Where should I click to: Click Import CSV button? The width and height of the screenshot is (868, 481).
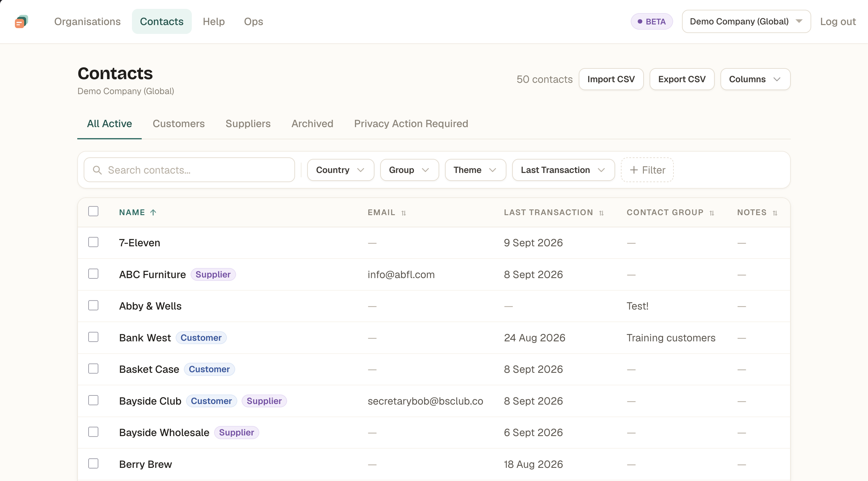point(611,79)
